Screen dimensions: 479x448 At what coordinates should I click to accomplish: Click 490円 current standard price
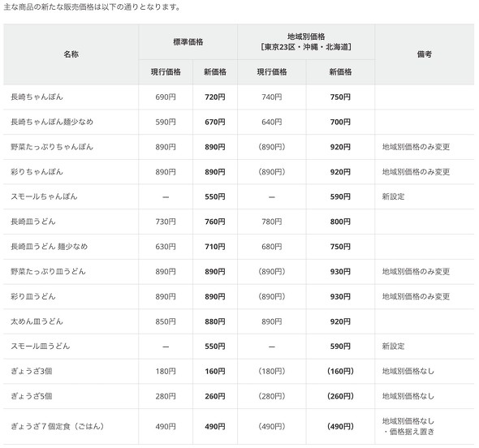(166, 427)
